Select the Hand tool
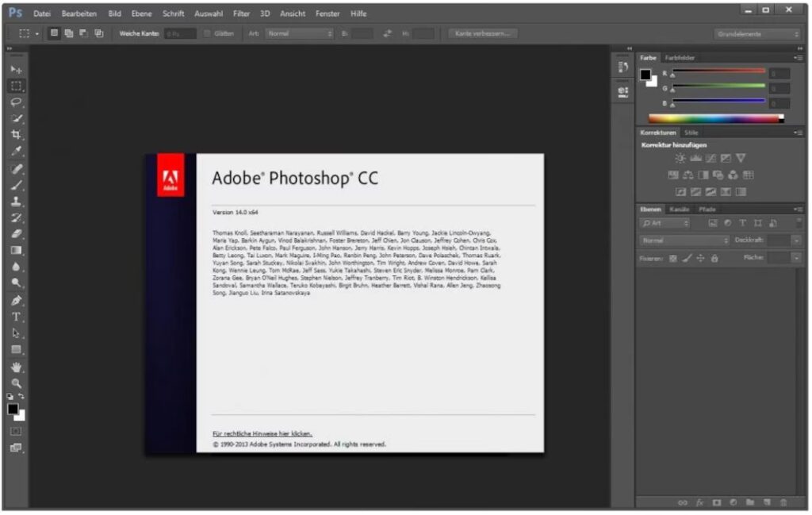Viewport: 812px width, 515px height. pos(16,367)
